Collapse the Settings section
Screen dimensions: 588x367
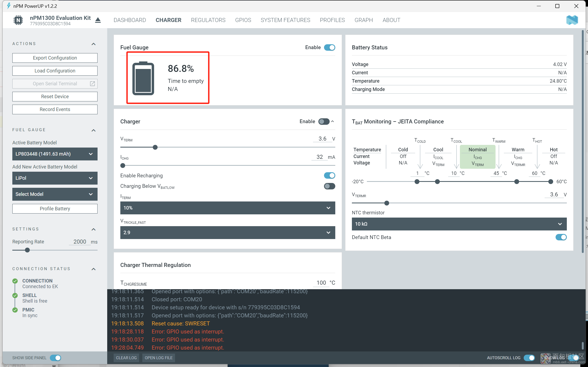click(94, 229)
